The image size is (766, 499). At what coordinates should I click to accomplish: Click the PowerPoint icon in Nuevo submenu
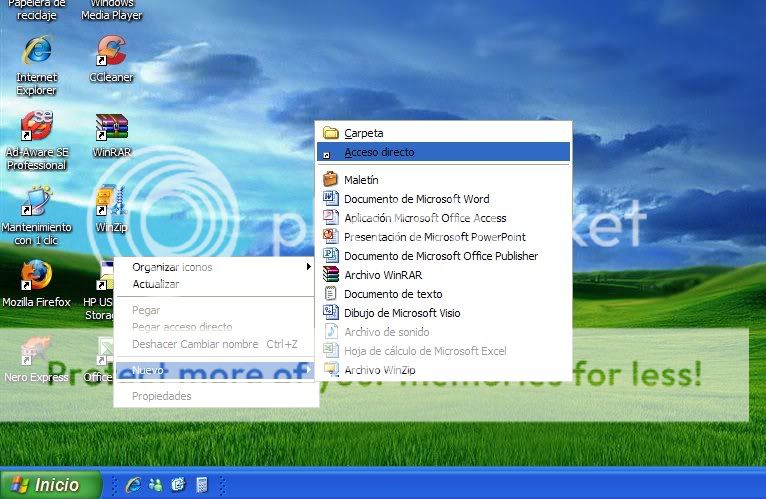pos(331,236)
